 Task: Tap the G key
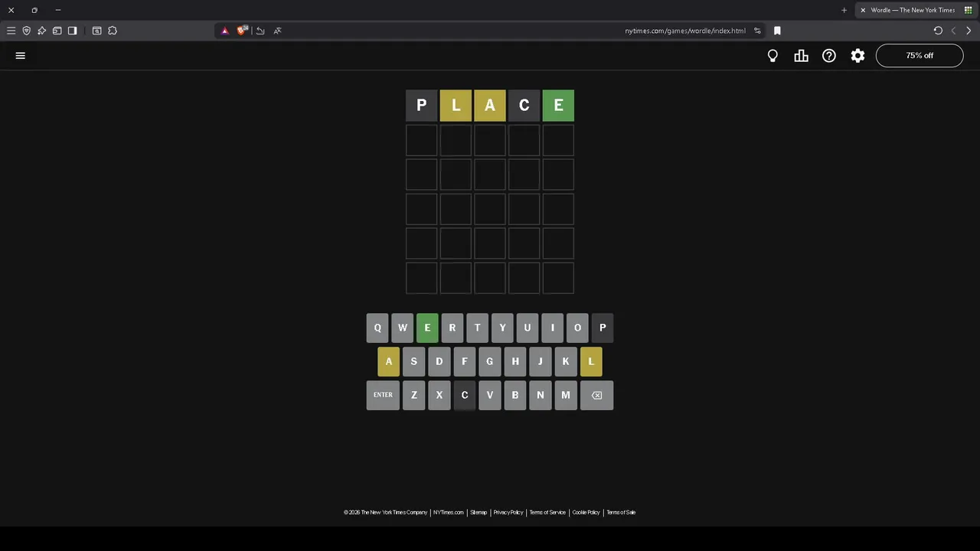(489, 361)
